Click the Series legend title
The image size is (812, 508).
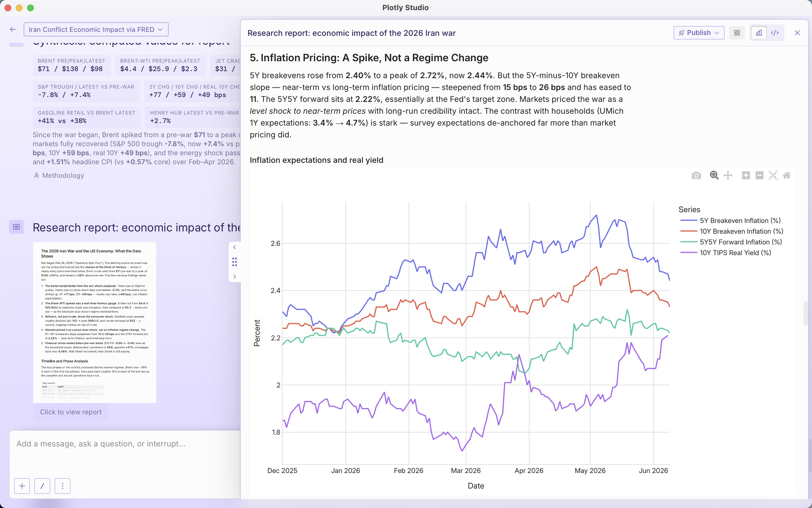(x=689, y=210)
